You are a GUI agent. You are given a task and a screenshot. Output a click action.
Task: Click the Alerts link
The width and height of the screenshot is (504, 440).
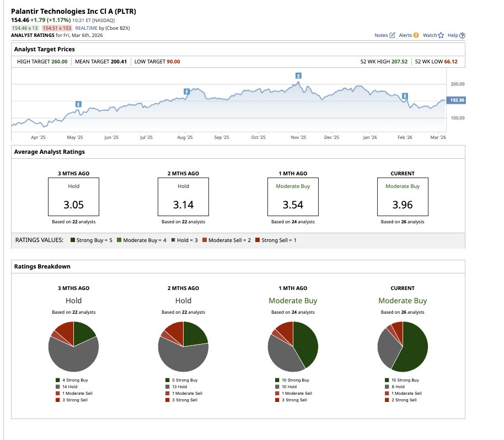(x=405, y=35)
